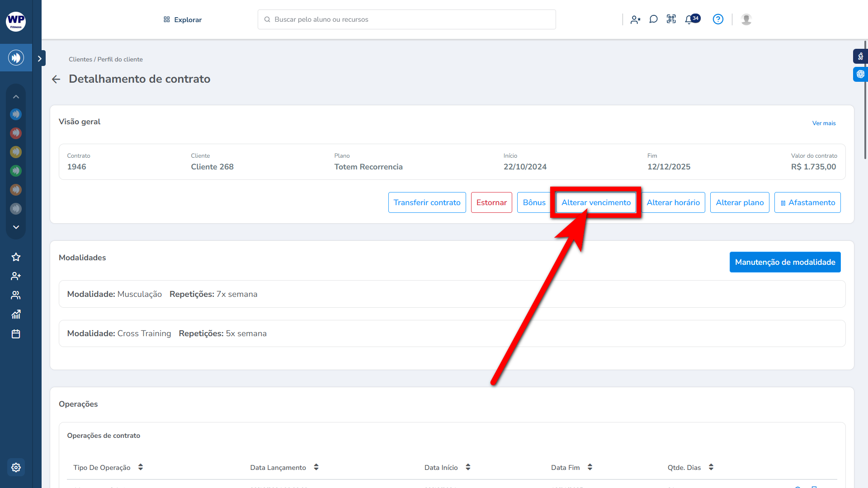
Task: Expand the sidebar with the chevron arrow
Action: [x=40, y=58]
